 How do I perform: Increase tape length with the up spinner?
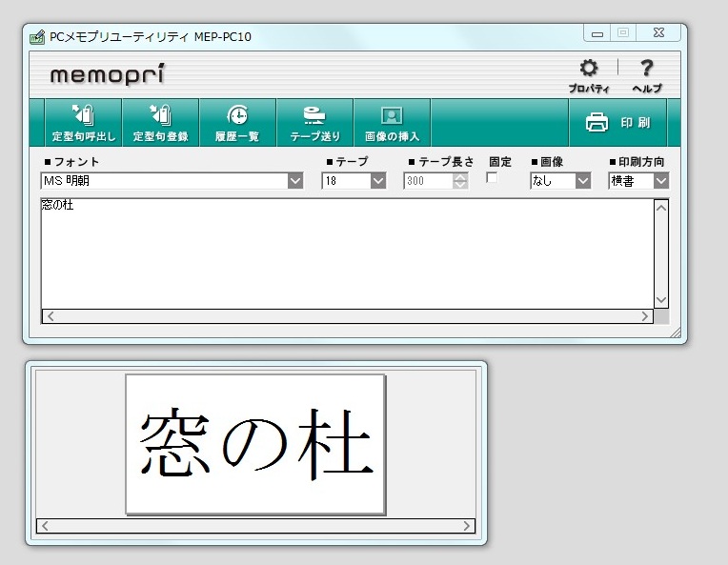(460, 177)
